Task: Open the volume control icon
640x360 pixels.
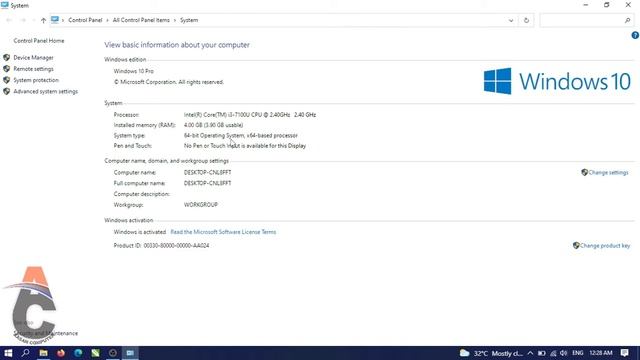Action: 564,353
